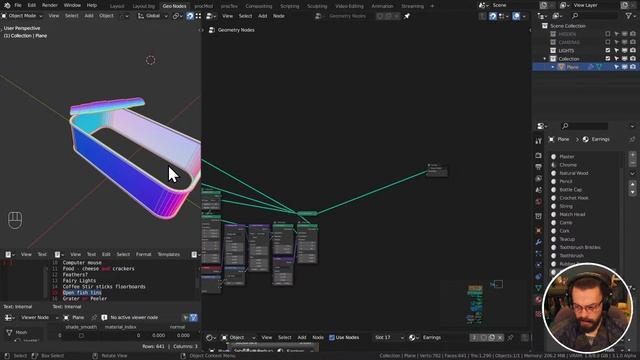This screenshot has width=640, height=360.
Task: Toggle render camera icon for LIGHTS collection
Action: click(633, 50)
